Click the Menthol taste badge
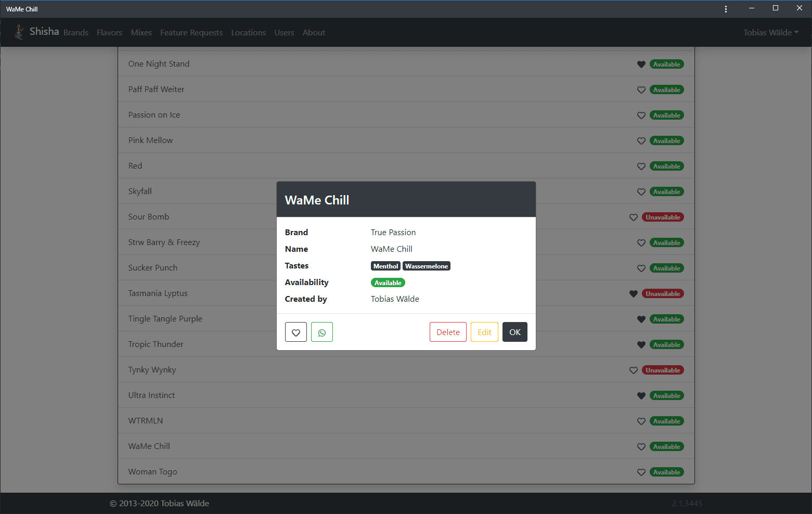812x514 pixels. point(385,266)
